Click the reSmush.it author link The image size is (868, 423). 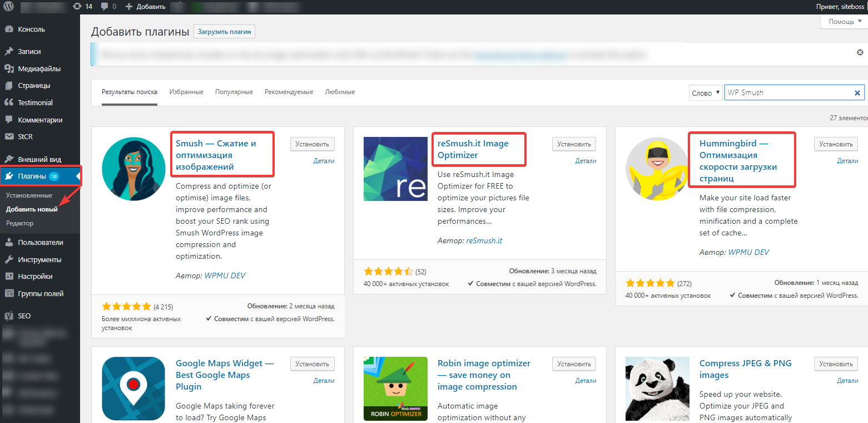point(484,240)
